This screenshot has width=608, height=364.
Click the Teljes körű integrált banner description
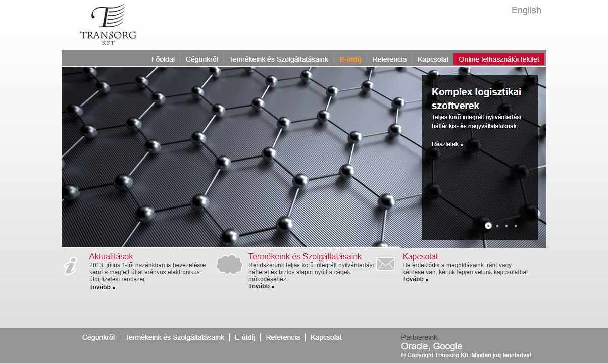476,122
